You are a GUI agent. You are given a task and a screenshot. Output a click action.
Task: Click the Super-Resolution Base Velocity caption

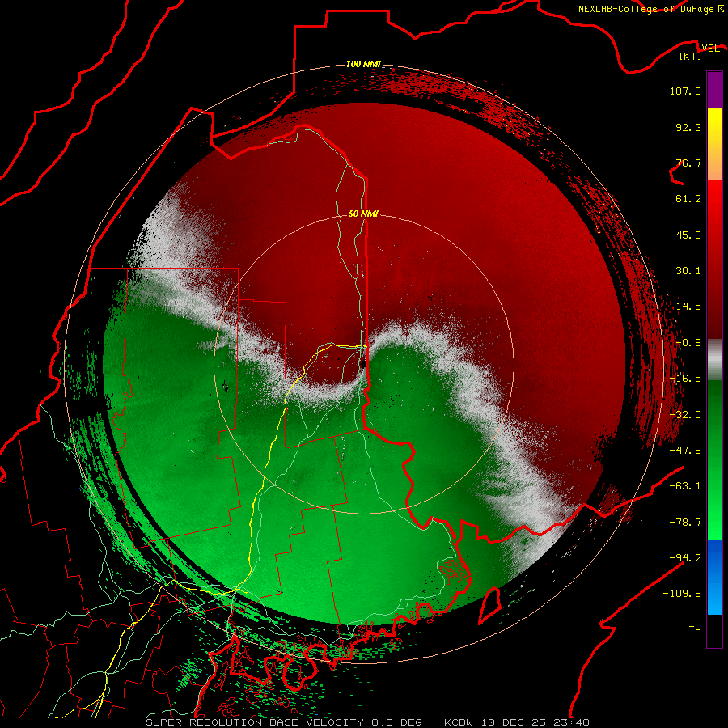click(x=368, y=722)
